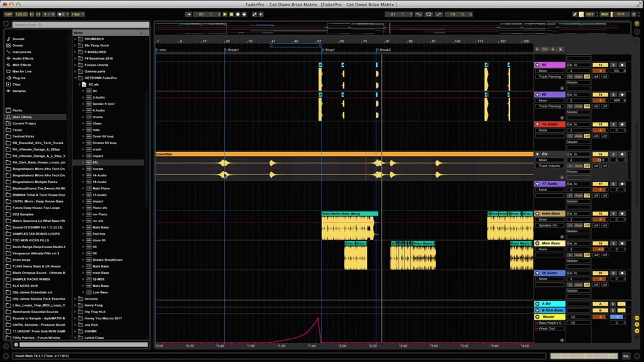Image resolution: width=644 pixels, height=362 pixels.
Task: Set Efx track monitor to Auto
Action: pos(578,166)
